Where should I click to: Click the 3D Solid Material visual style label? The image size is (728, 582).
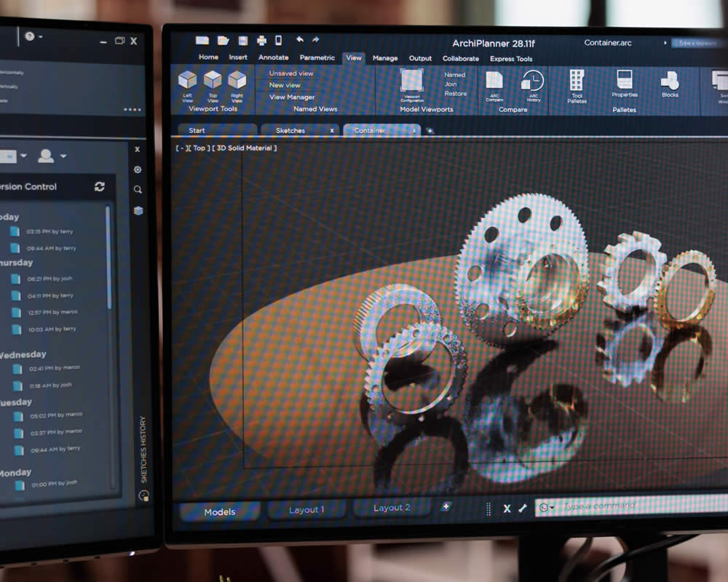(244, 148)
